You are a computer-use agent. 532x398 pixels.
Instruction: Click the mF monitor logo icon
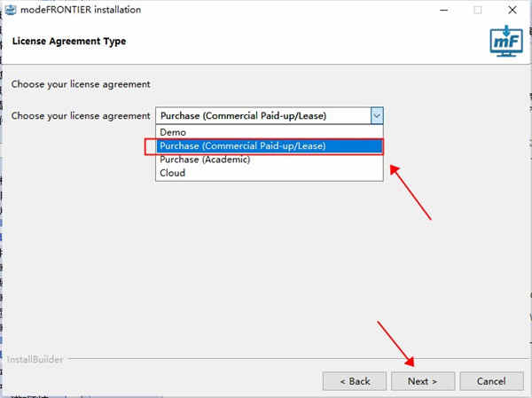(x=506, y=41)
